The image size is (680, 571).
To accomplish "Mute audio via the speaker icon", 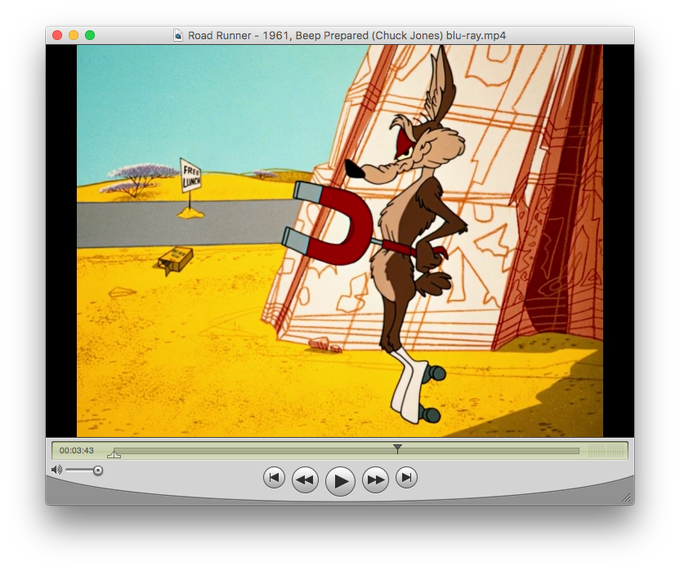I will (x=56, y=470).
